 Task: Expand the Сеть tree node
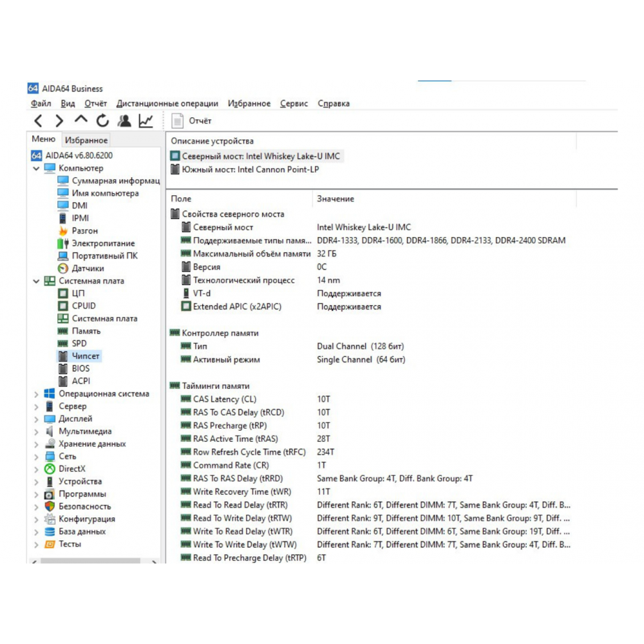pyautogui.click(x=36, y=457)
